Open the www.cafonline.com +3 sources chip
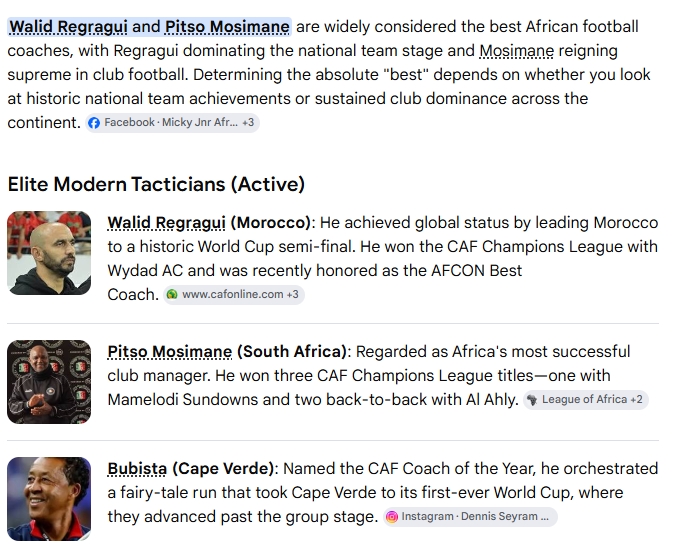The height and width of the screenshot is (556, 679). click(x=234, y=294)
